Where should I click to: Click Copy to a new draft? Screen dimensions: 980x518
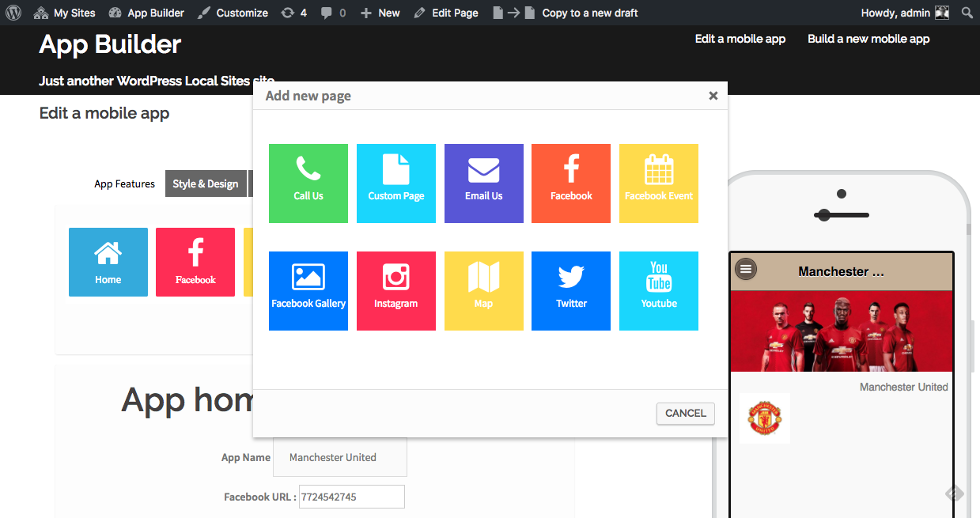[565, 13]
